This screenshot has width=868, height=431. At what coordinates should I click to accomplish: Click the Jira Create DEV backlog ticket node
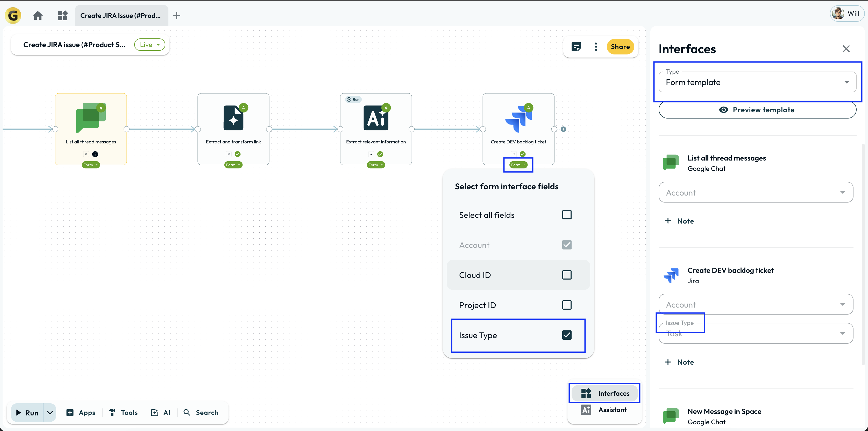[x=518, y=118]
